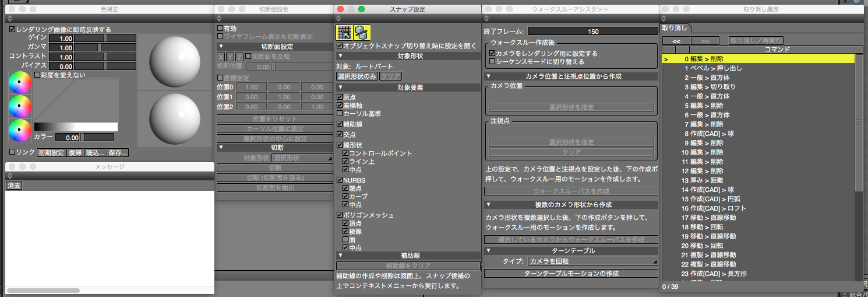Toggle the grid snap icon

344,33
